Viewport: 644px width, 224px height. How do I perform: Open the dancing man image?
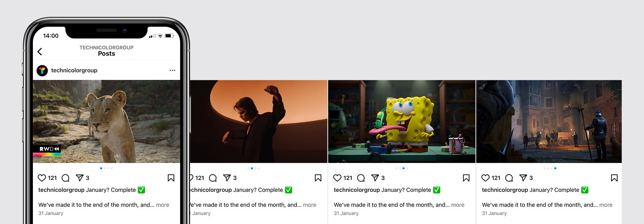[x=258, y=121]
